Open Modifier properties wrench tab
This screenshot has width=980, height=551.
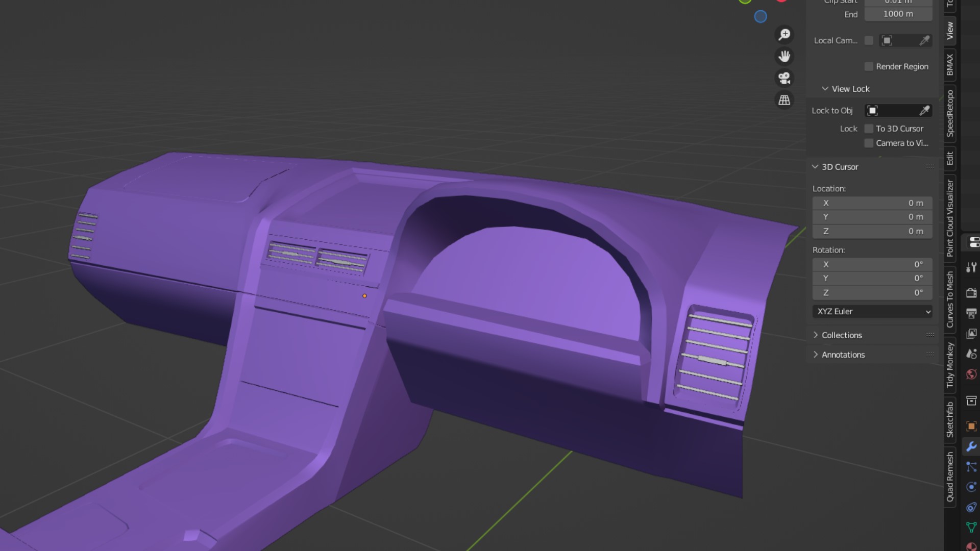tap(971, 446)
